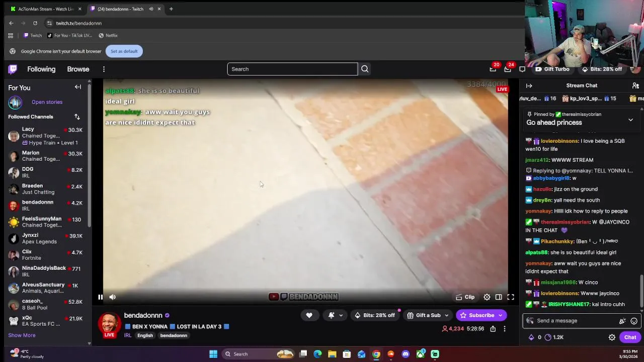The image size is (644, 362).
Task: Open the IRL category link
Action: 128,335
